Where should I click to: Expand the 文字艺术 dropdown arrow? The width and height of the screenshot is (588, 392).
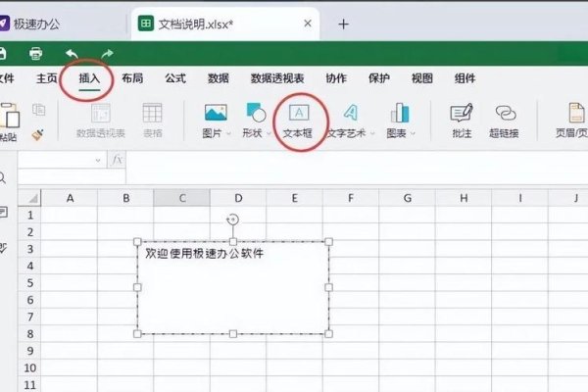tap(372, 133)
